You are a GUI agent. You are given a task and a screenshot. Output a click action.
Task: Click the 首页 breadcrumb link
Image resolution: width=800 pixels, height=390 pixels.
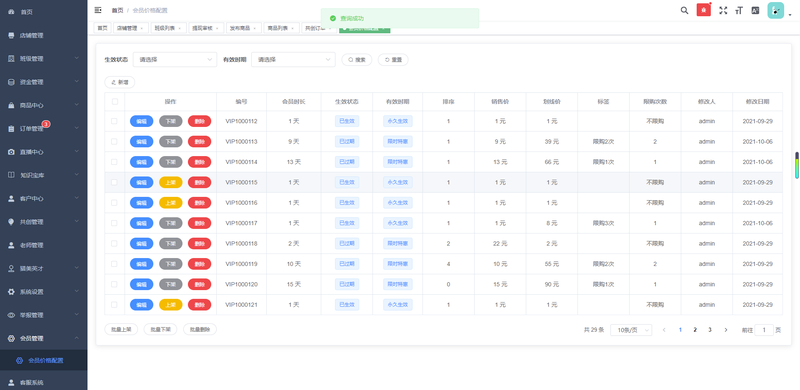tap(117, 10)
